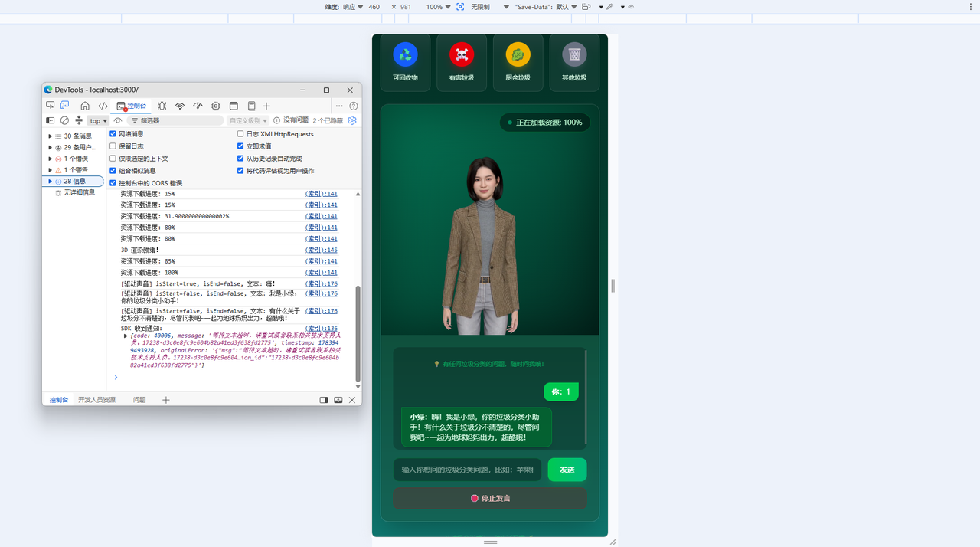Screen dimensions: 980x547
Task: Select the 厨余垃圾 food waste icon
Action: (x=518, y=54)
